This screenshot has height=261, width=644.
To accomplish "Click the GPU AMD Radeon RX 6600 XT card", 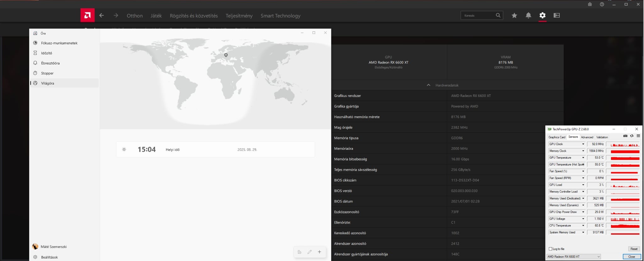I will coord(389,62).
